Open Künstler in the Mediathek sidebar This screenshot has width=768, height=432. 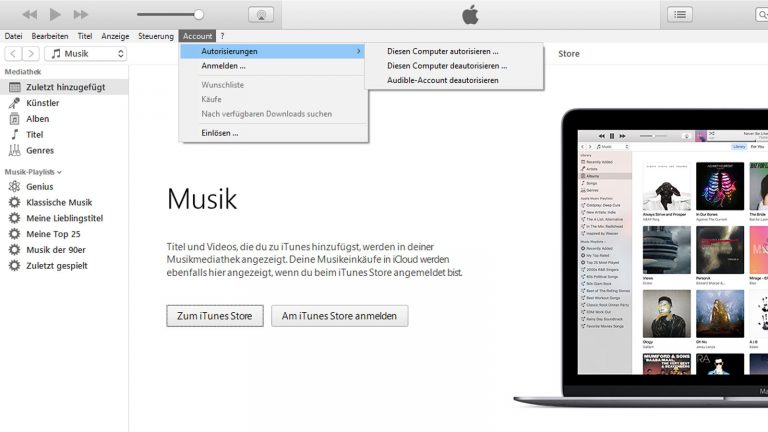(x=42, y=103)
